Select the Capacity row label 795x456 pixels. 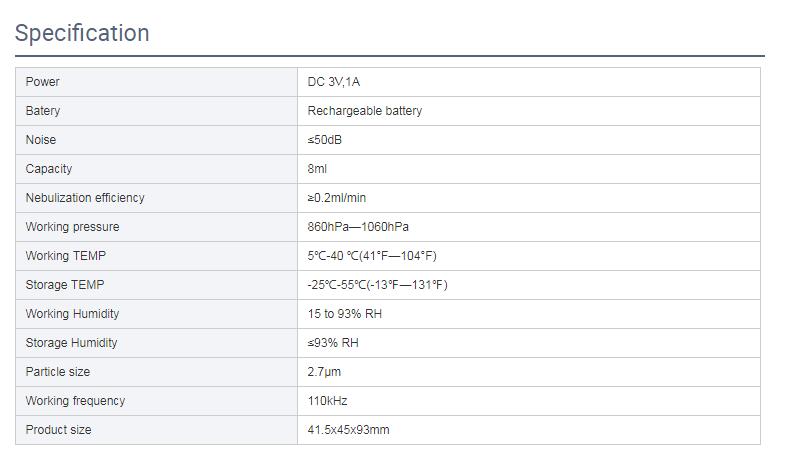(49, 169)
